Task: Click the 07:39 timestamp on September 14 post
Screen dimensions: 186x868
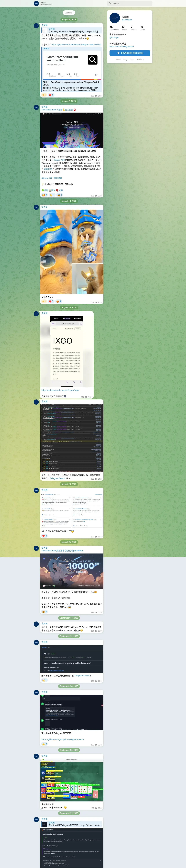Action: click(x=100, y=631)
